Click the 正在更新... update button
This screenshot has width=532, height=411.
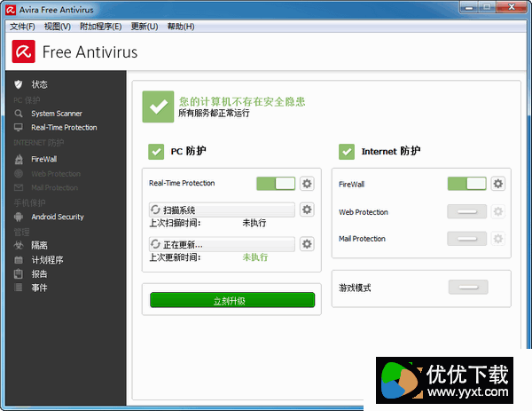point(222,244)
